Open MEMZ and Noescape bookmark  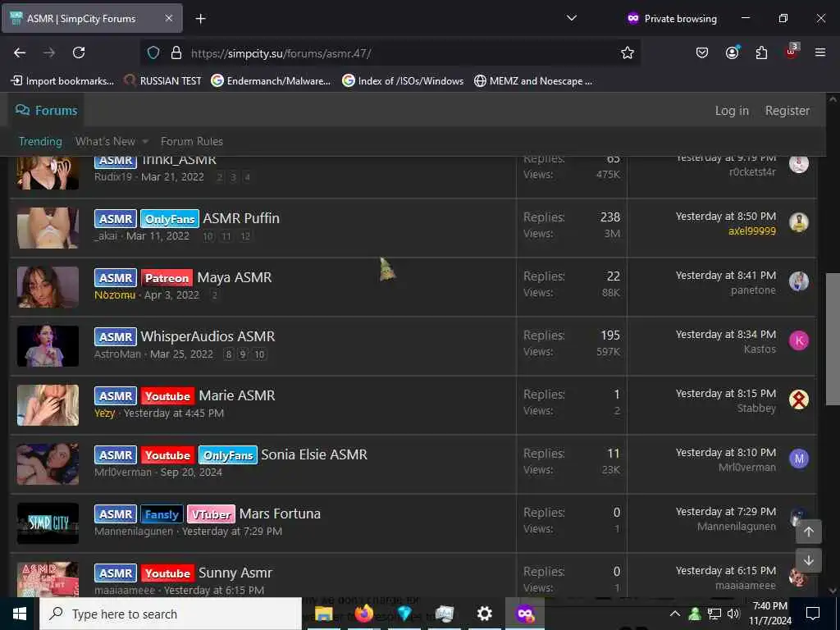pos(533,81)
